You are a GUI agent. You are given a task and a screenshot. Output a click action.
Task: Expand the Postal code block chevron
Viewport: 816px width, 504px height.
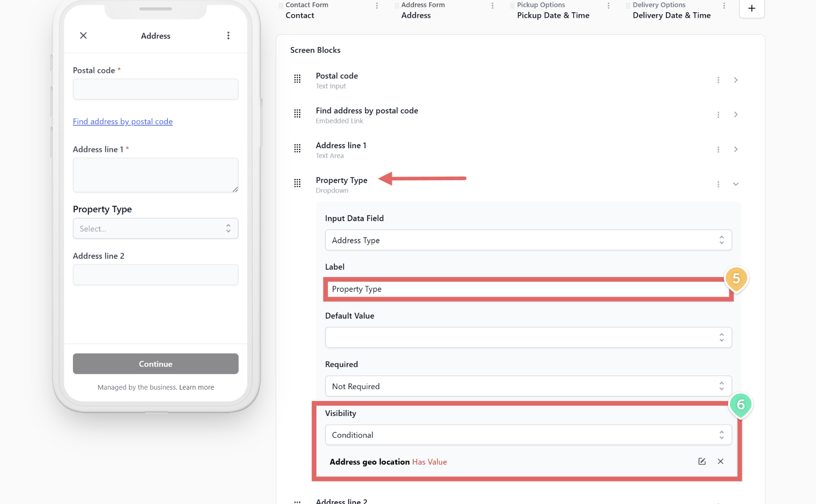point(736,80)
